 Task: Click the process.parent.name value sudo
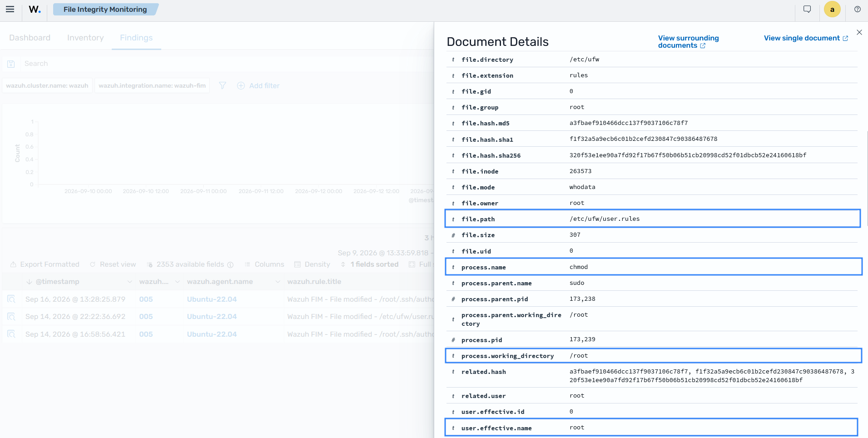[x=577, y=283]
